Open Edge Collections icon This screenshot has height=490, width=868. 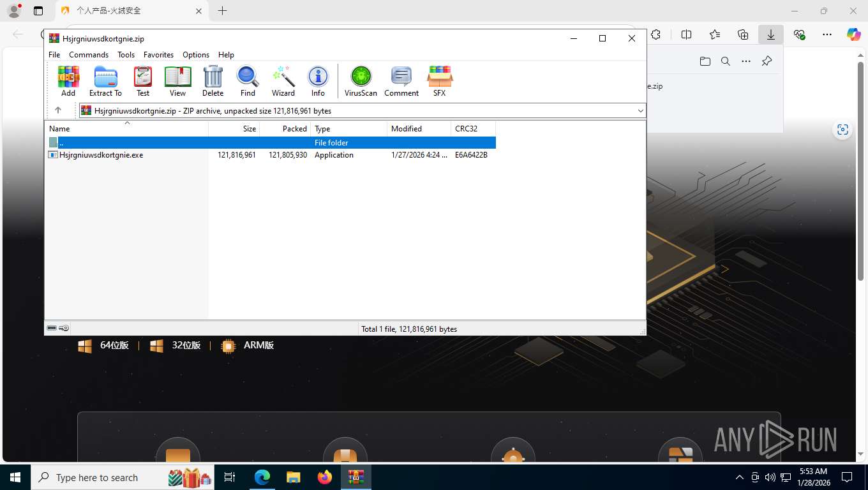coord(743,34)
